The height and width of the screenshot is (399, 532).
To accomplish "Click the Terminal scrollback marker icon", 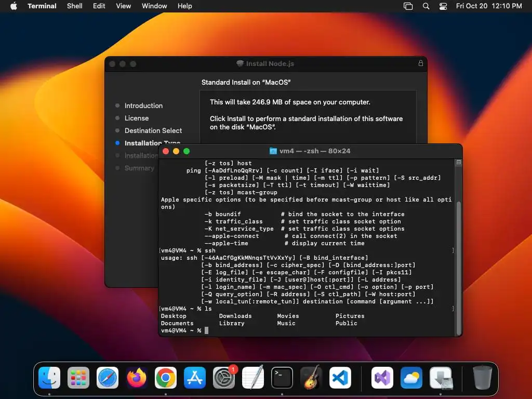I will [459, 163].
